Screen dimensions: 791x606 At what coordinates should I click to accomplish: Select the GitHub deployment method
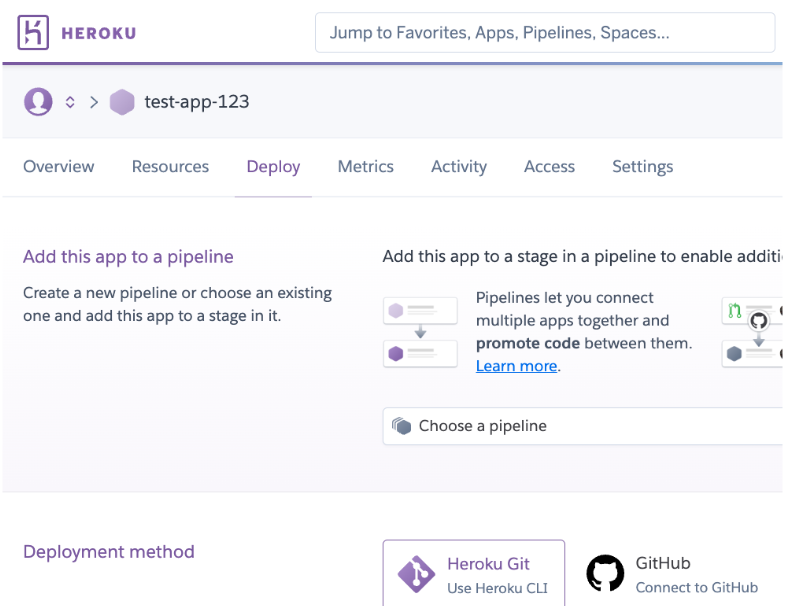coord(673,574)
